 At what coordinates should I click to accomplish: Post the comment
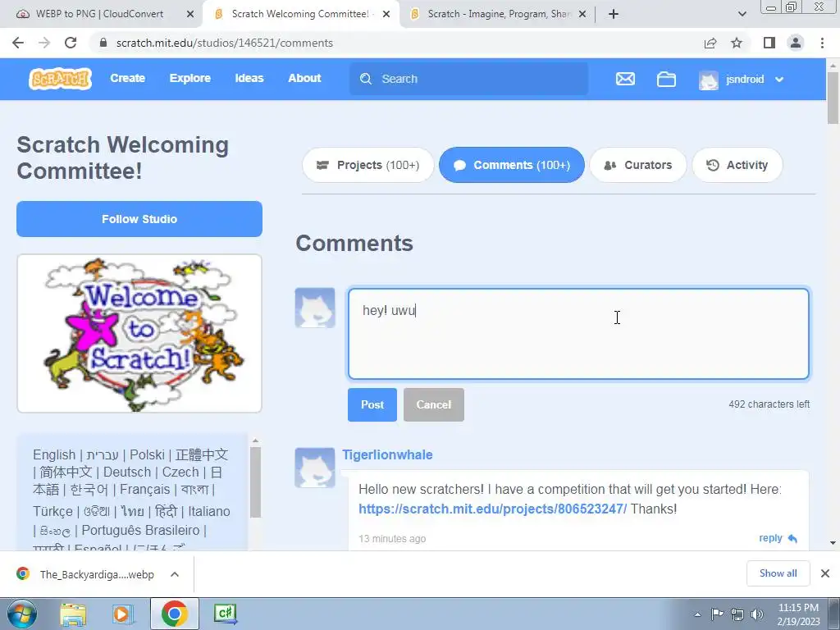372,404
